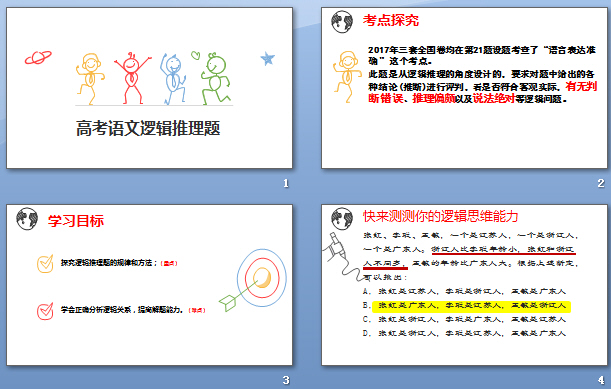This screenshot has height=389, width=611.
Task: Select slide 3 thumbnail 学习目标
Action: (149, 285)
